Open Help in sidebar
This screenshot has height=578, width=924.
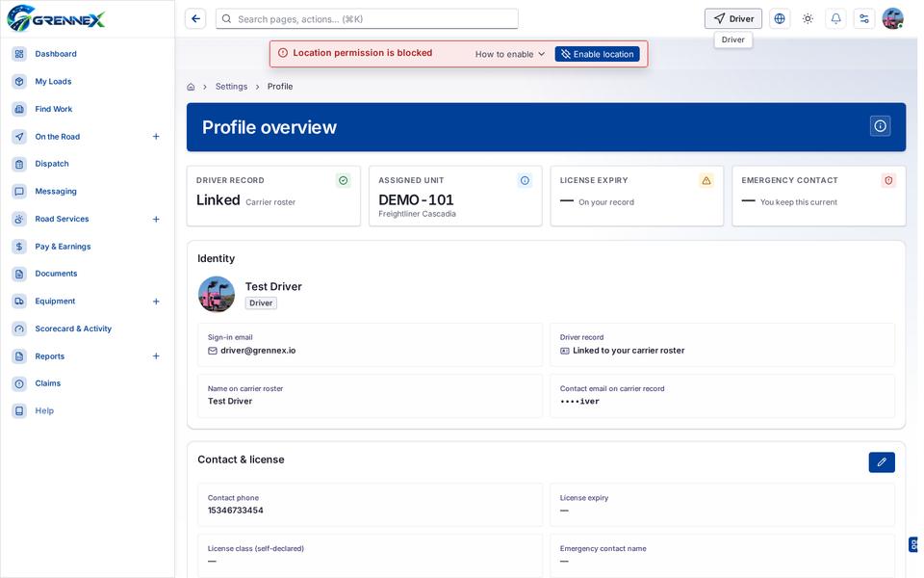pos(44,411)
